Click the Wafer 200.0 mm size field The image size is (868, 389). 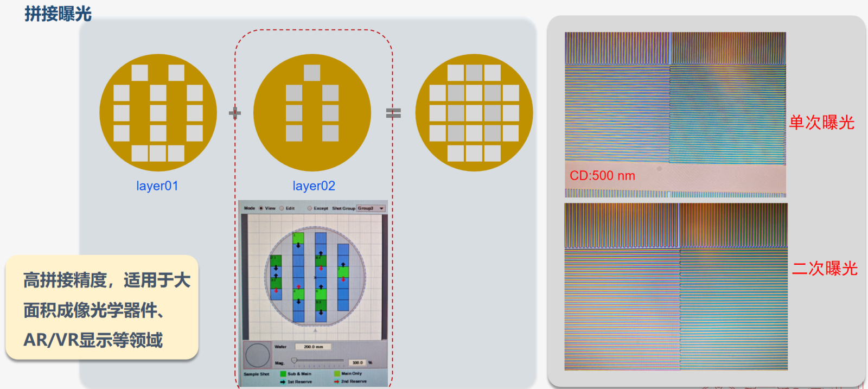click(313, 347)
